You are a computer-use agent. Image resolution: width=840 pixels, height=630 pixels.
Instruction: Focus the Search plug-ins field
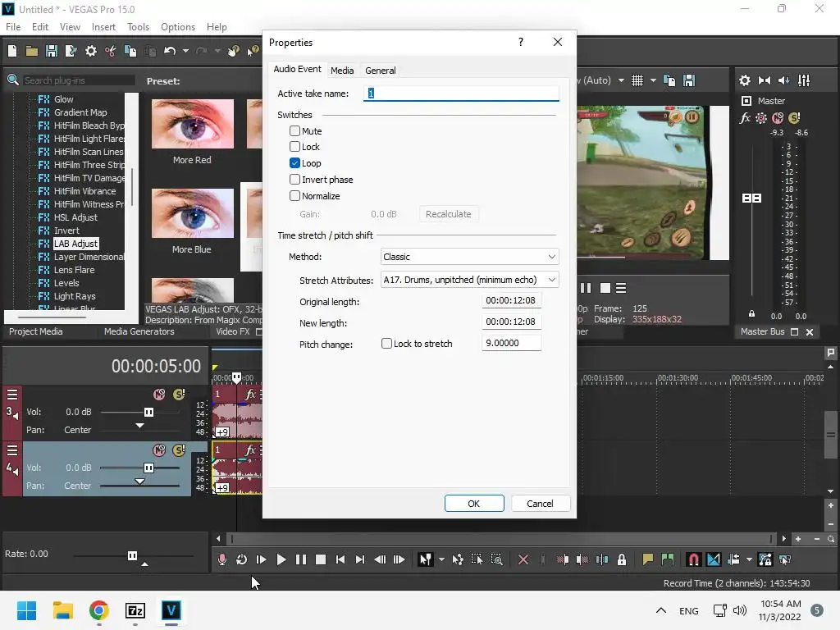(78, 80)
